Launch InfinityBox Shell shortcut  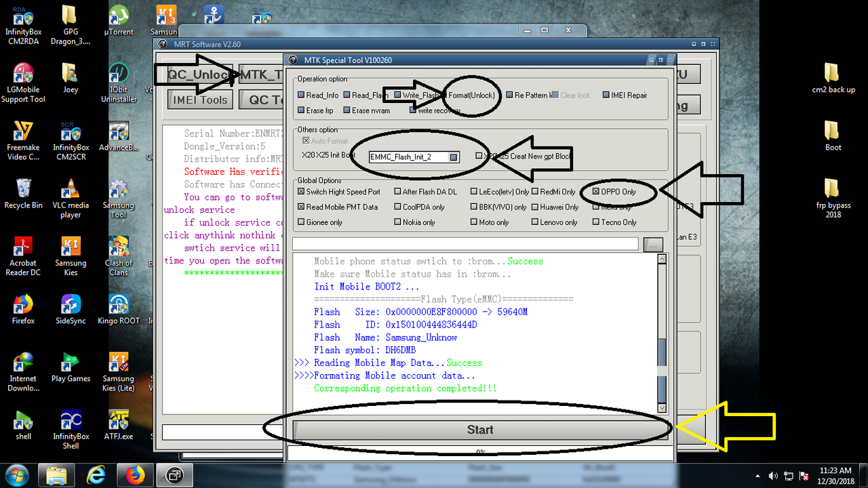coord(71,430)
